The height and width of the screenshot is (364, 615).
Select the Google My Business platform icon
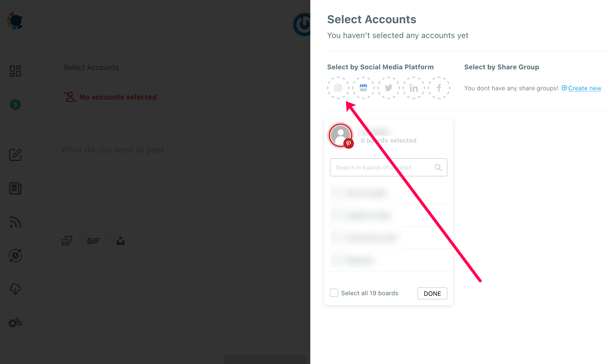(363, 88)
